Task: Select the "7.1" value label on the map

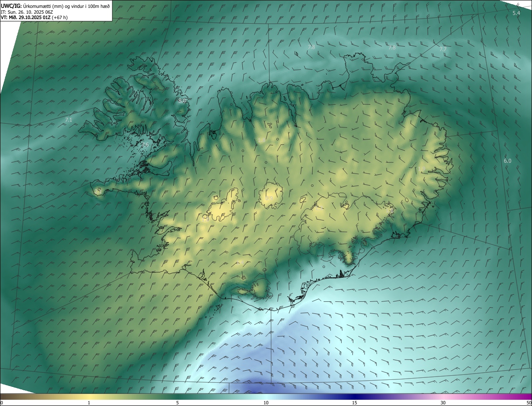Action: [69, 120]
